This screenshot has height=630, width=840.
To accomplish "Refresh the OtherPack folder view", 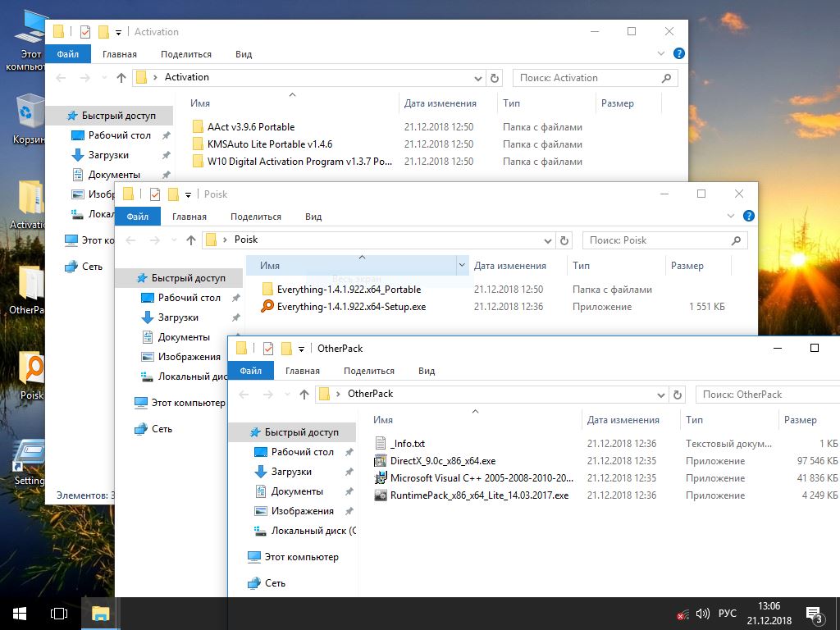I will [677, 395].
